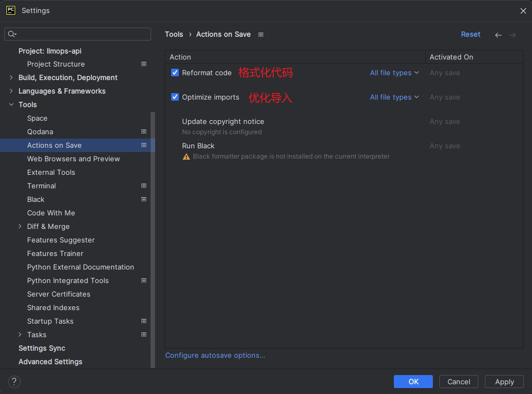Click project-level icon beside Actions on Save breadcrumb
This screenshot has width=532, height=394.
(x=261, y=35)
